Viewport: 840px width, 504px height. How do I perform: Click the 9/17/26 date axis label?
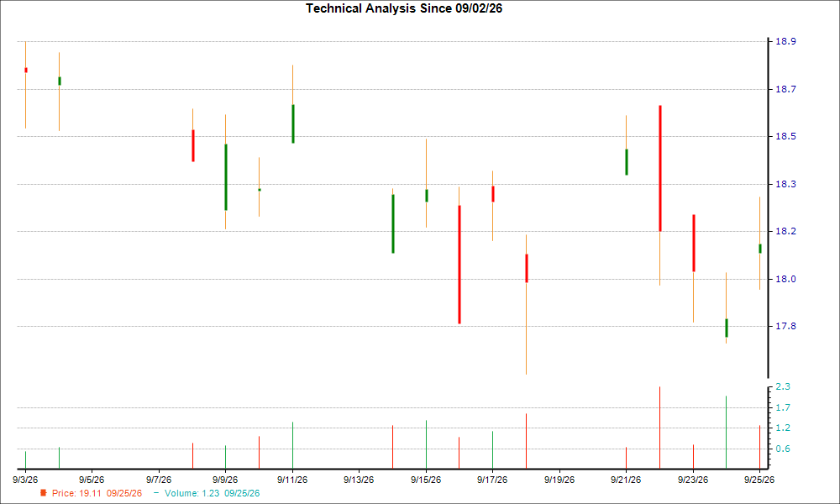coord(492,480)
